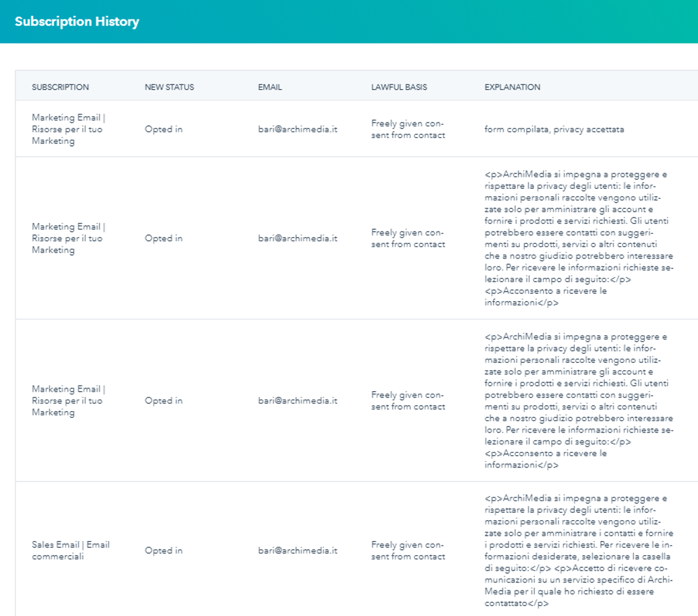This screenshot has height=616, width=698.
Task: Open the email address in the Sales Email row
Action: (297, 550)
